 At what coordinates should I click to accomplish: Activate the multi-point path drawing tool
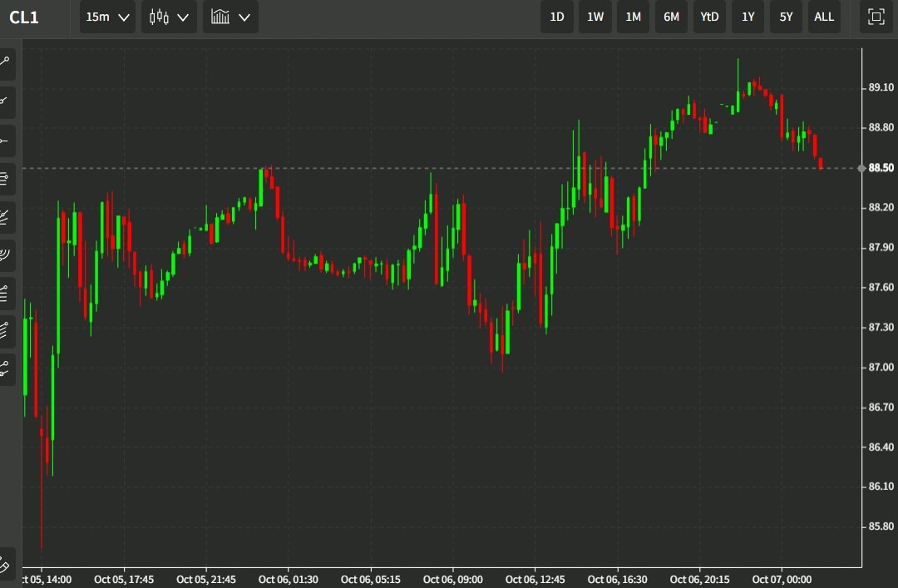(5, 368)
